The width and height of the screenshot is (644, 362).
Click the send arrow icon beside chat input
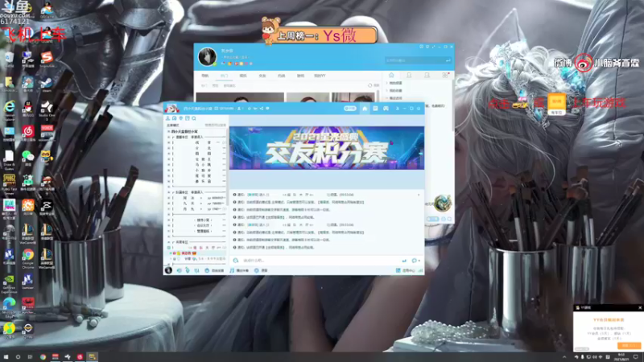(404, 260)
